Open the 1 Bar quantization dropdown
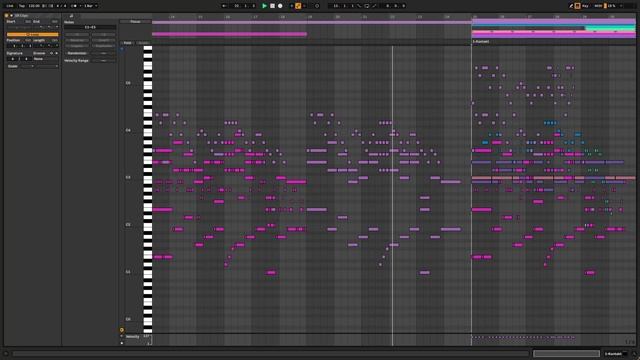This screenshot has width=640, height=360. click(91, 6)
